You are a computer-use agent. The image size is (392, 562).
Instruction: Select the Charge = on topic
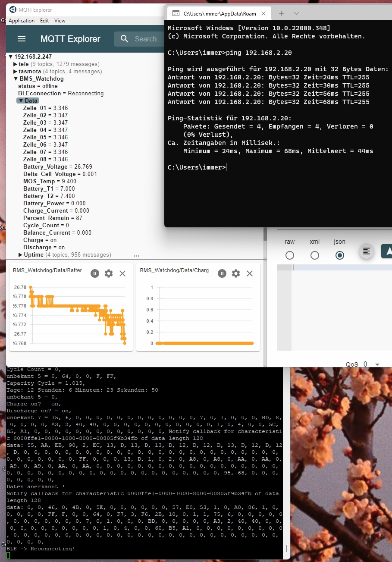[x=40, y=240]
